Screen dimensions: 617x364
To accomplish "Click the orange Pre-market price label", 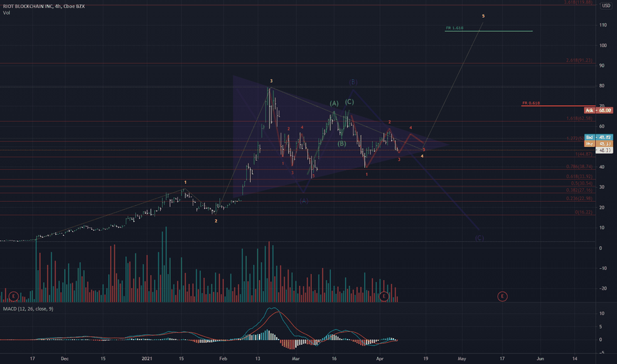I will point(598,144).
